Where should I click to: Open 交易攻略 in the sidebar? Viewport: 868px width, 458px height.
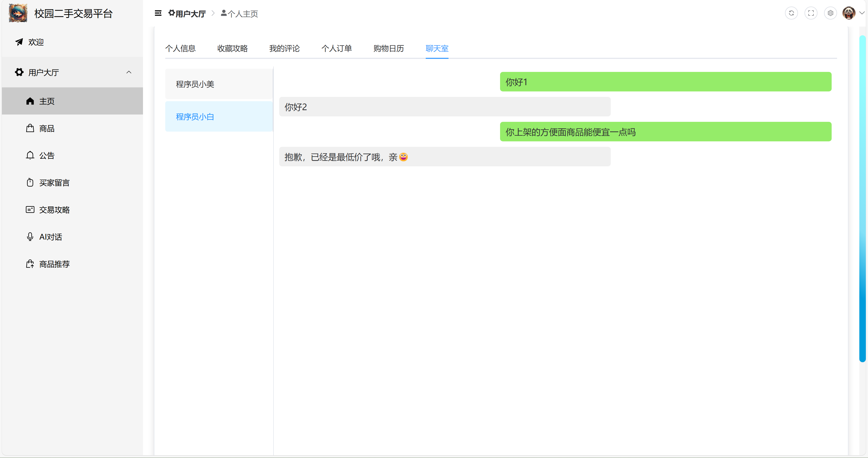(54, 210)
